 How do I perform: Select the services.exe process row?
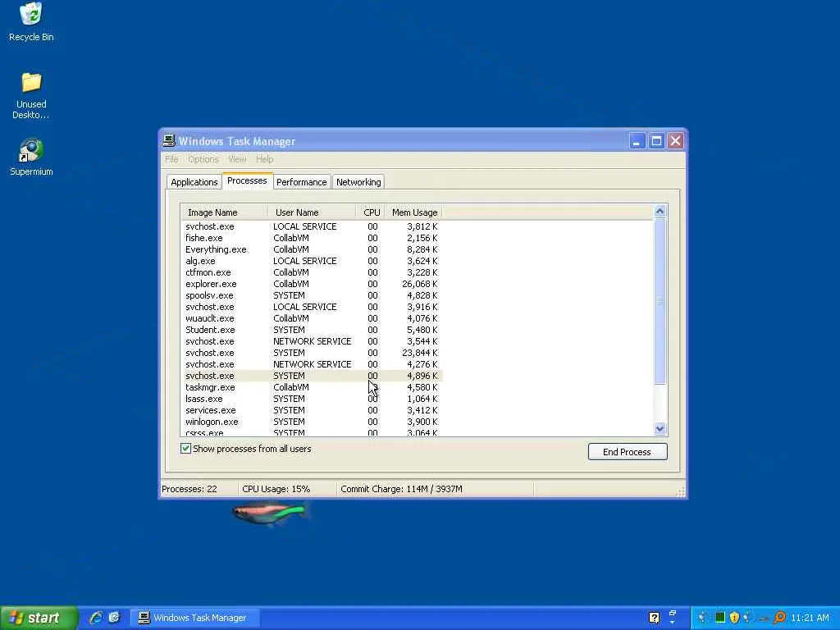(312, 410)
